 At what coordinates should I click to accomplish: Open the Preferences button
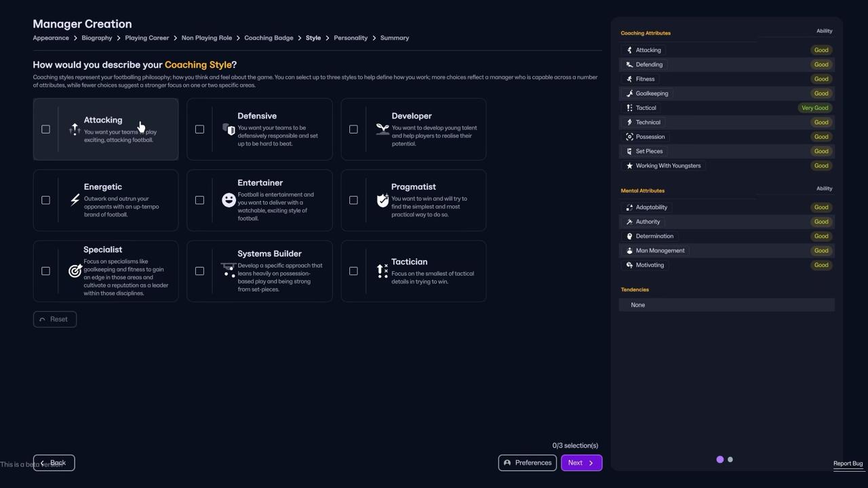click(x=527, y=463)
